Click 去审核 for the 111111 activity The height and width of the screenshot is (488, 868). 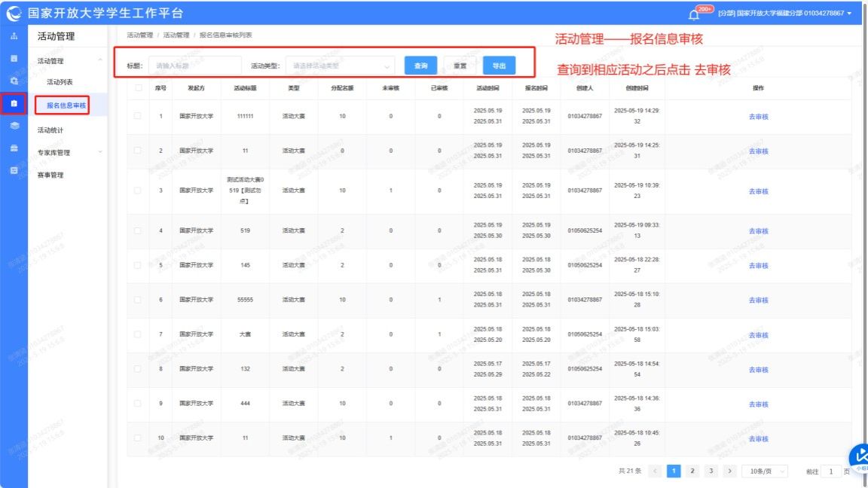point(758,117)
